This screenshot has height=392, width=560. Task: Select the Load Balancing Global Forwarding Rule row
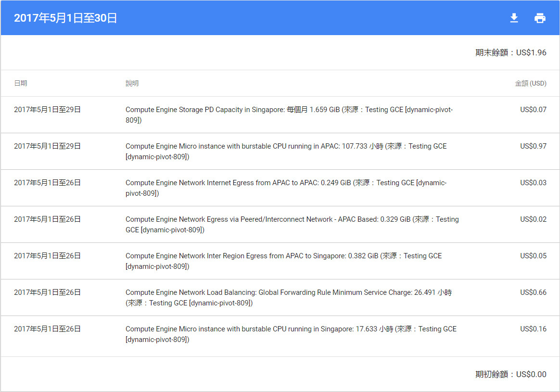(288, 298)
